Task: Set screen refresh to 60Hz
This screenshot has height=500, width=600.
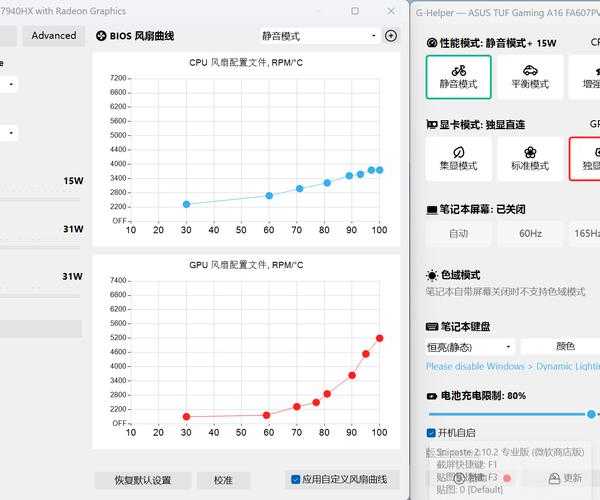Action: (530, 233)
